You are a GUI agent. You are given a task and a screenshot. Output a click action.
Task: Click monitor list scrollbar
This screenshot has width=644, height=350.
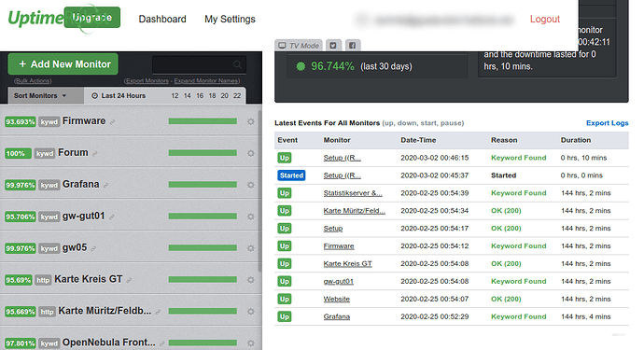(259, 191)
